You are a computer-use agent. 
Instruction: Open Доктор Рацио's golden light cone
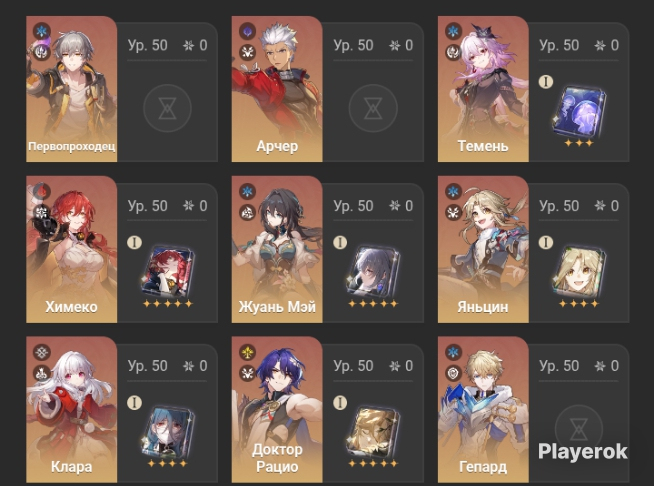click(373, 433)
